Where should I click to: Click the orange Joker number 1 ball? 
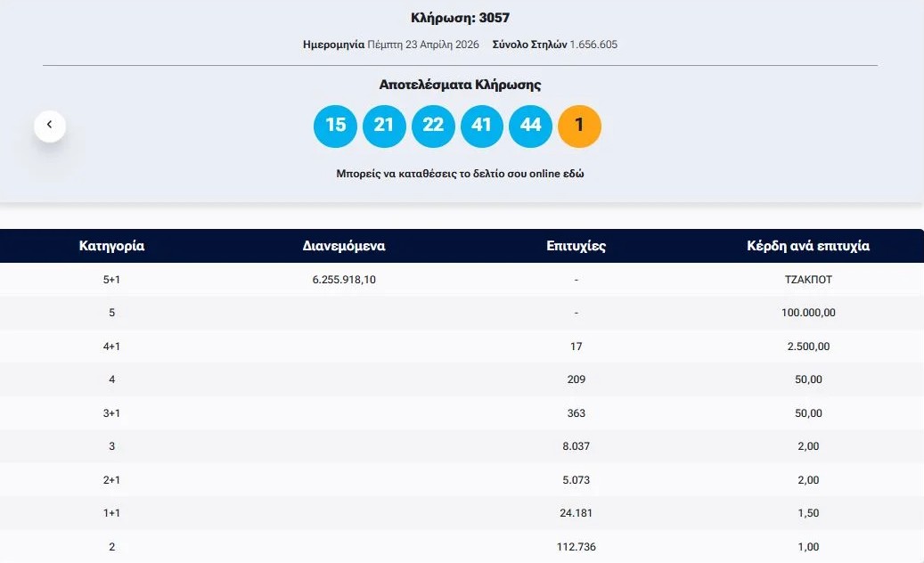[x=579, y=126]
